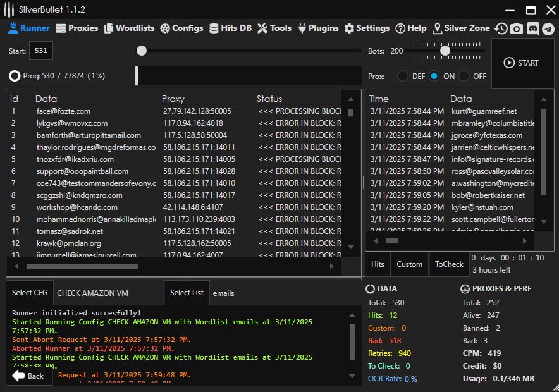Click the bots table horizontal scrollbar thumb
This screenshot has width=559, height=392.
coord(82,266)
